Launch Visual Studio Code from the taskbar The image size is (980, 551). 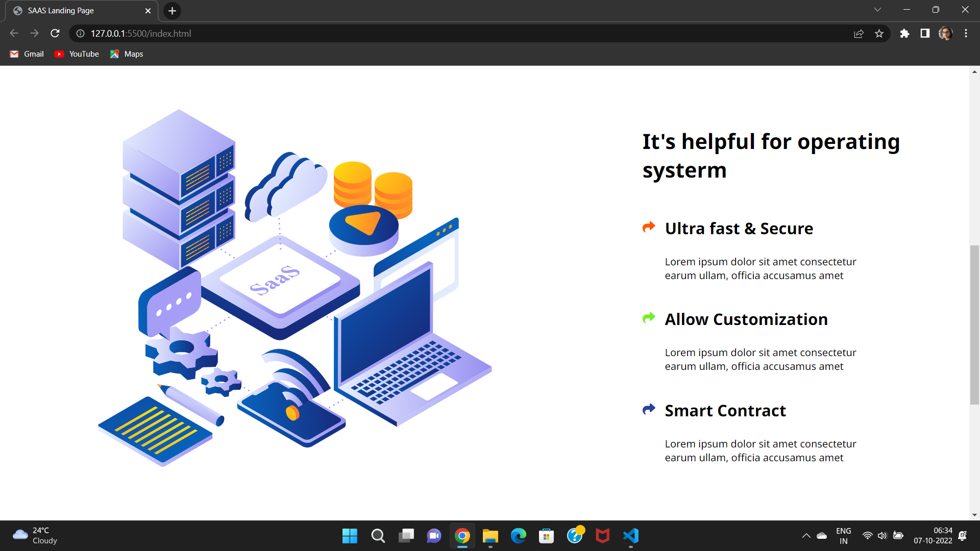pyautogui.click(x=630, y=536)
